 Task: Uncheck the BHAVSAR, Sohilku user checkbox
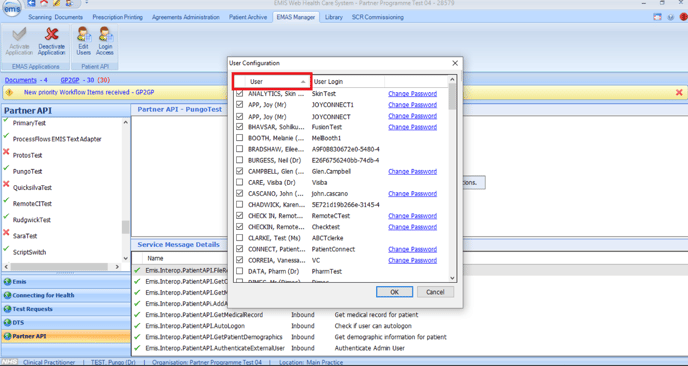click(x=240, y=127)
